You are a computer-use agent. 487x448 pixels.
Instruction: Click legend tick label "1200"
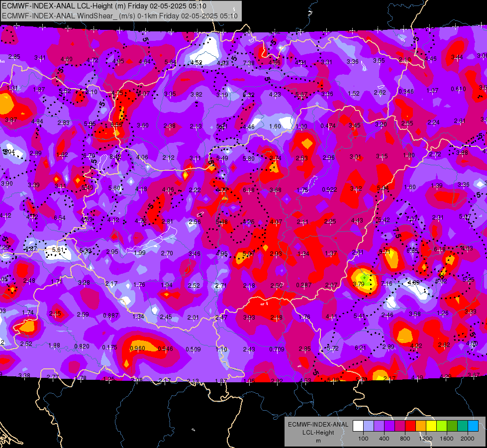coord(425,439)
